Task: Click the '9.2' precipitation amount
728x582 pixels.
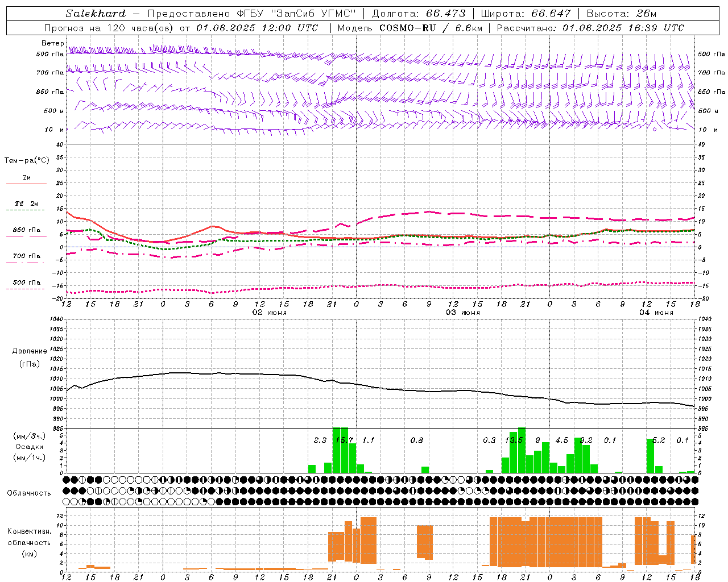Action: pos(586,440)
